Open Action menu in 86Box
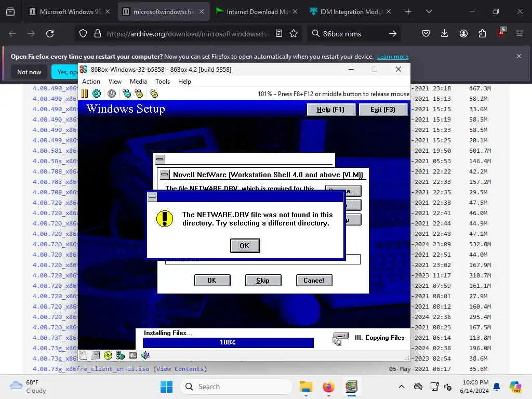The height and width of the screenshot is (399, 532). (91, 82)
